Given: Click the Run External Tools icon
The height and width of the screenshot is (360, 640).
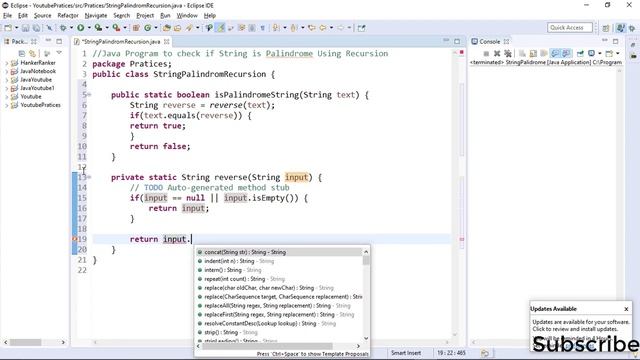Looking at the screenshot, I should click(116, 28).
